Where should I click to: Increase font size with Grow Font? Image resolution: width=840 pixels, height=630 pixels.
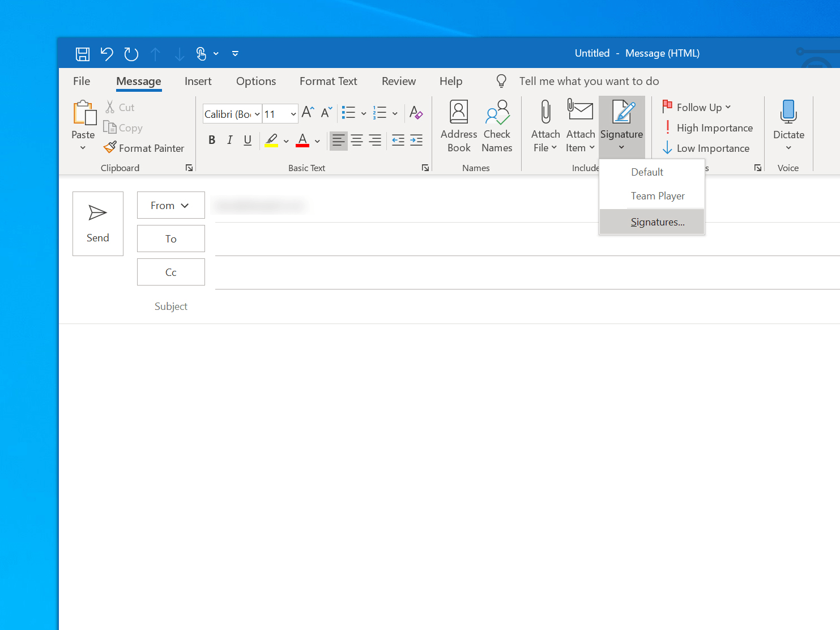pyautogui.click(x=308, y=112)
